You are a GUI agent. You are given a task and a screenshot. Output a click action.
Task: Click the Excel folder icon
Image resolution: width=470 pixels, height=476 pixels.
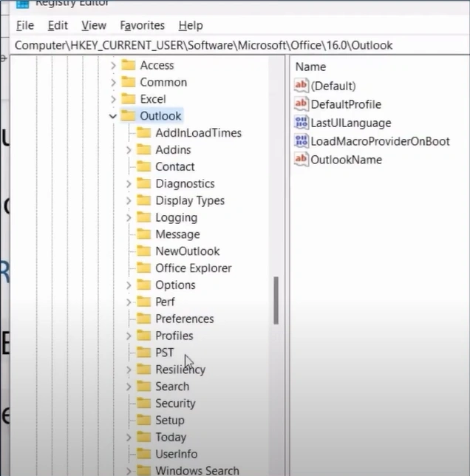coord(128,98)
